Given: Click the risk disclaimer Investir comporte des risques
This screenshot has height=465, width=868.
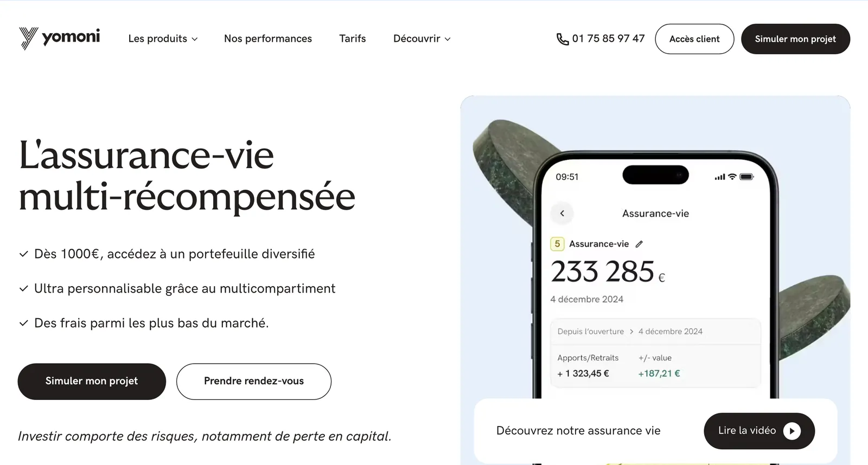Looking at the screenshot, I should pyautogui.click(x=205, y=436).
